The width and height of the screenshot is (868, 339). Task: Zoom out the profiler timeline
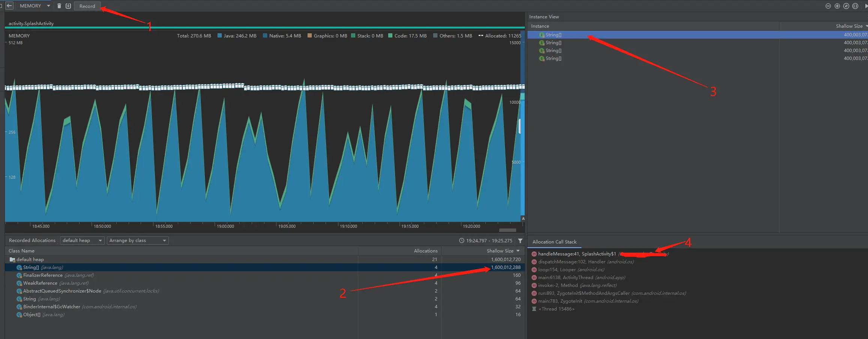coord(828,6)
